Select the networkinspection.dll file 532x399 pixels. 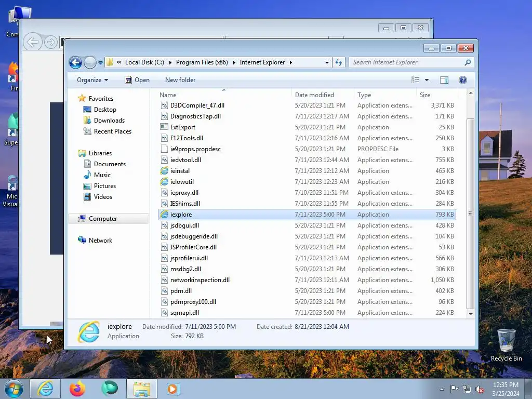(200, 280)
